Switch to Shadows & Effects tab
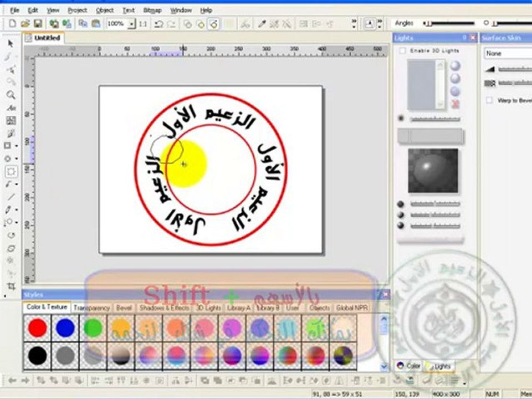This screenshot has width=532, height=399. pos(165,308)
